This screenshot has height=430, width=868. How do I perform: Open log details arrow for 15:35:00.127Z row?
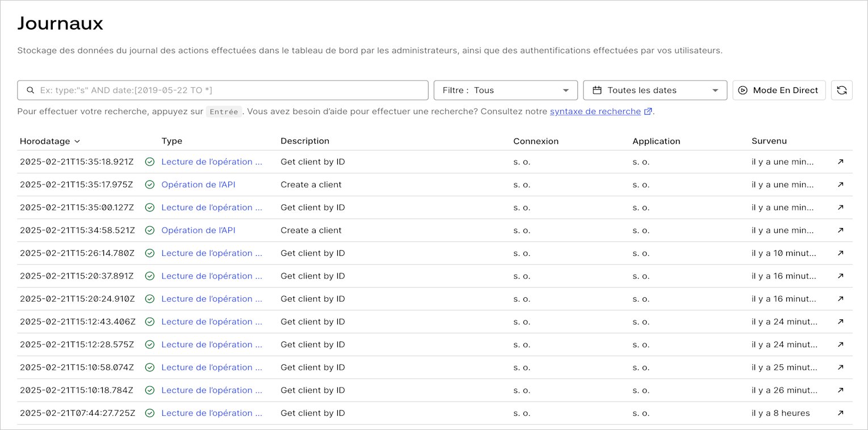pos(841,208)
